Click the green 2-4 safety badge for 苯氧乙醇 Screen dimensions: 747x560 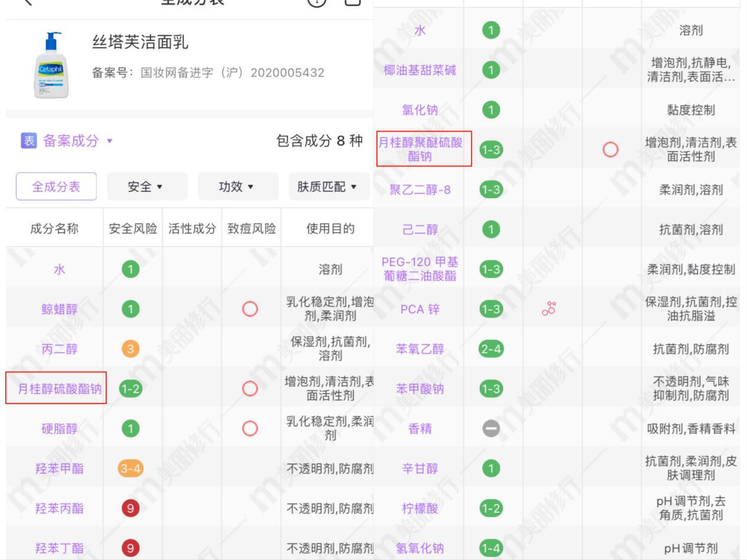click(491, 349)
